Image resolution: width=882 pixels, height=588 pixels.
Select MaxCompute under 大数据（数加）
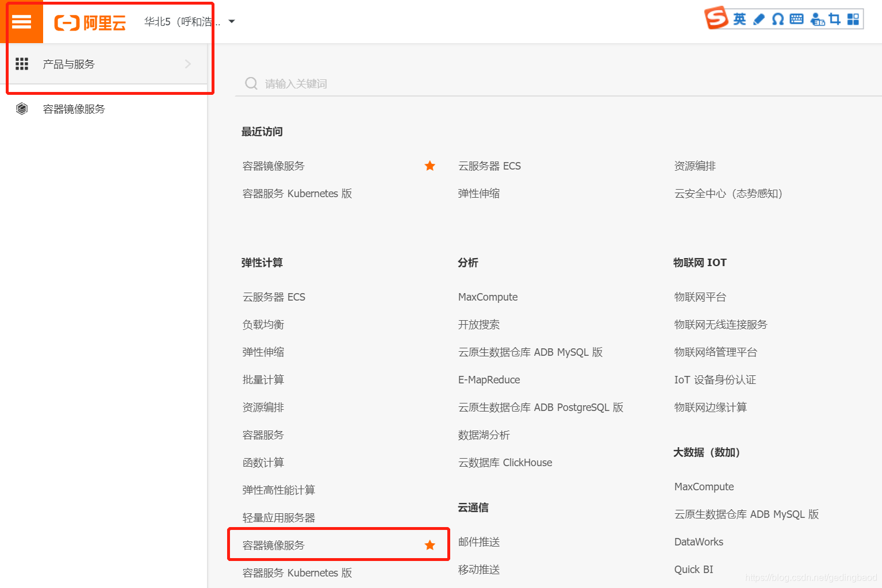(704, 487)
